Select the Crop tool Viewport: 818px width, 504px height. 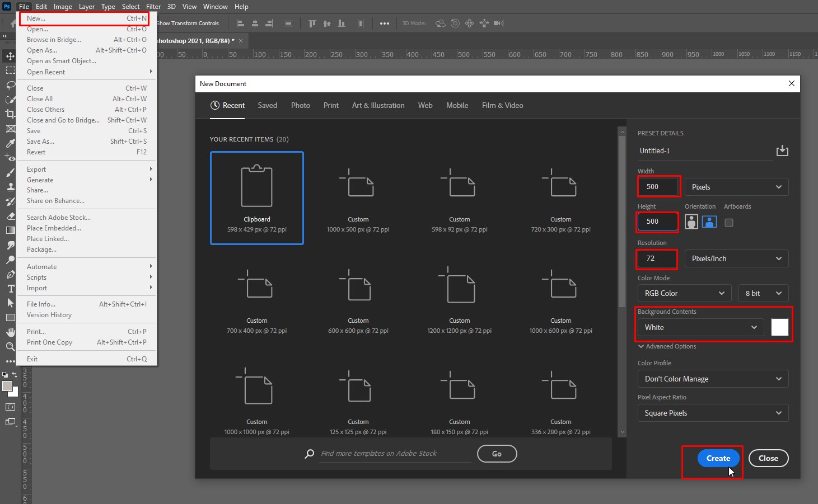(x=10, y=114)
